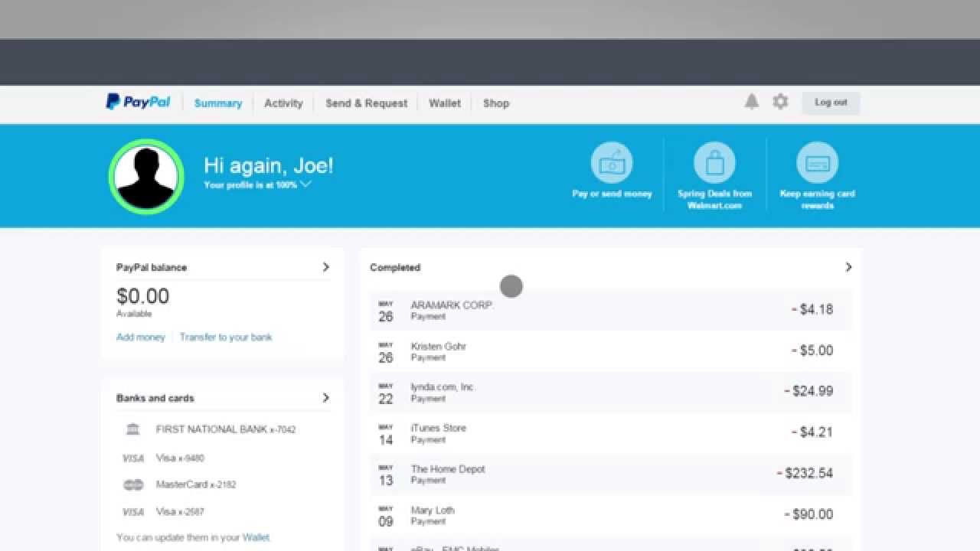The width and height of the screenshot is (980, 551).
Task: Switch to the Summary tab
Action: tap(218, 103)
